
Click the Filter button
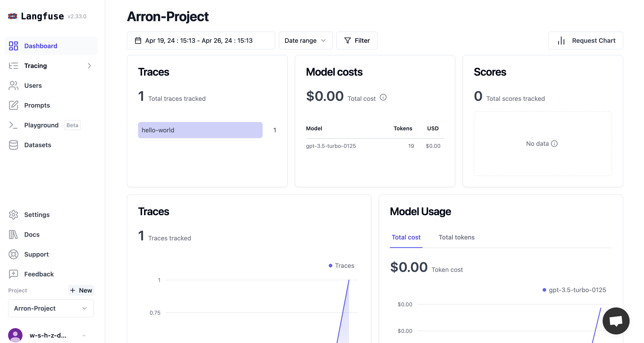click(357, 41)
